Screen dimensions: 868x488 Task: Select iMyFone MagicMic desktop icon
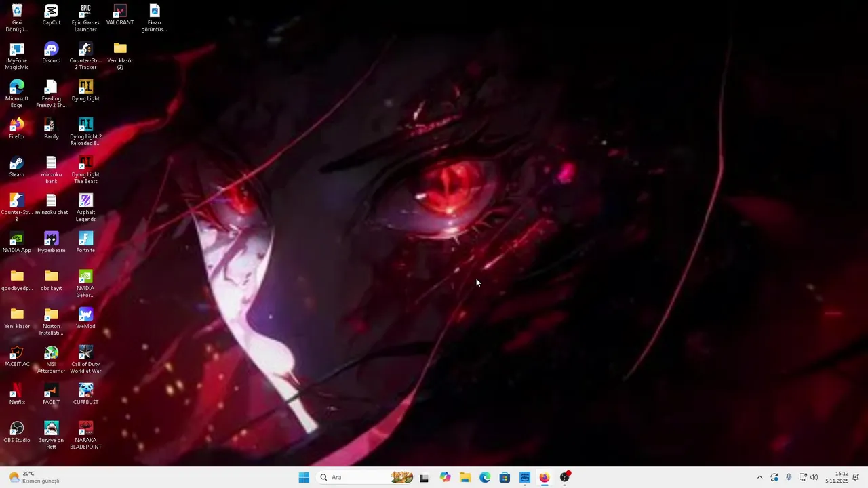click(x=17, y=56)
